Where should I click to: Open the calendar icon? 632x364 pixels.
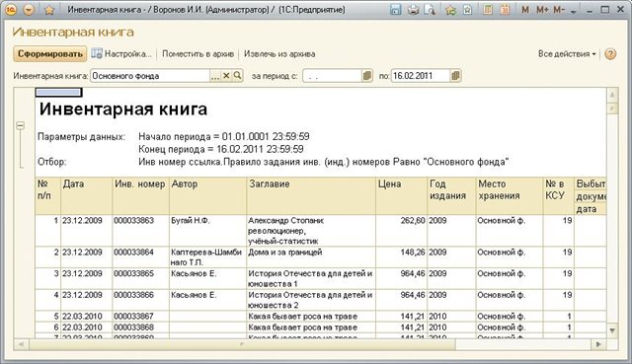tap(505, 9)
